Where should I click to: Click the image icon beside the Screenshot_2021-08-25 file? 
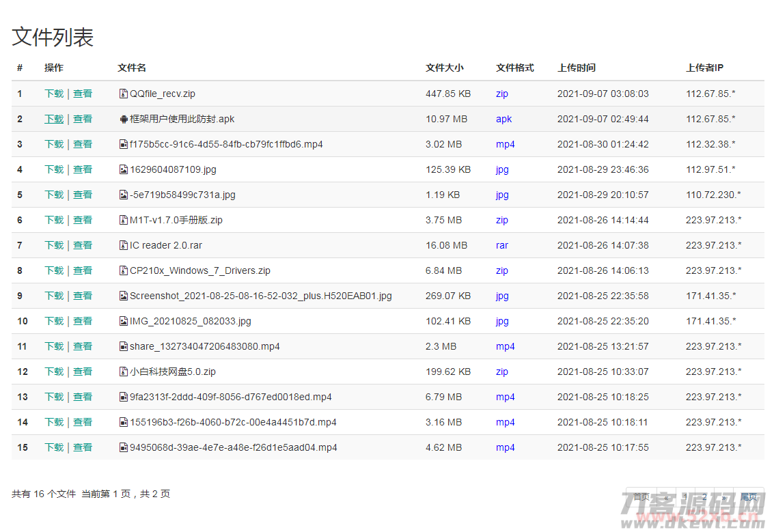click(124, 295)
